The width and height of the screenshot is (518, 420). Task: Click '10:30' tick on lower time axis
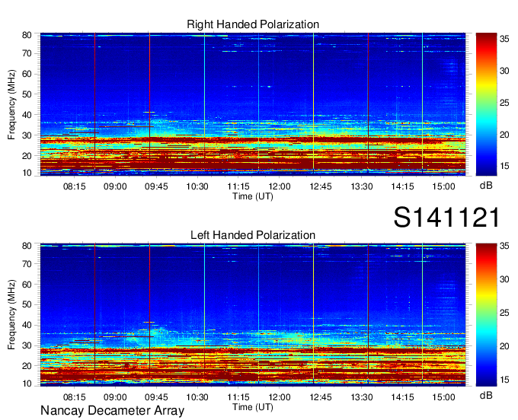click(197, 397)
